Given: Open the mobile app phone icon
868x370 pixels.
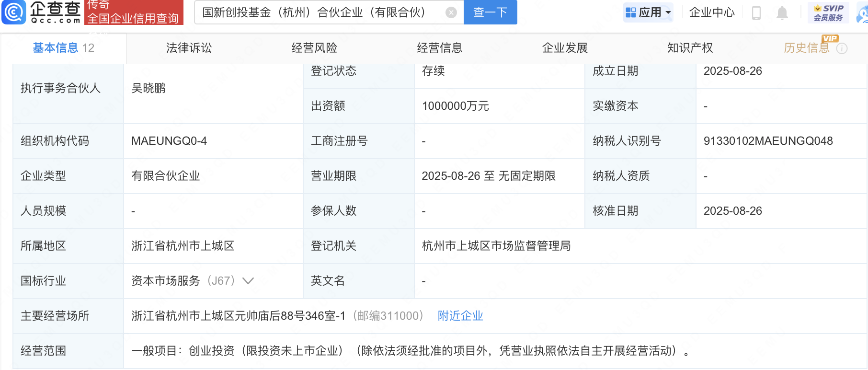Looking at the screenshot, I should click(756, 12).
